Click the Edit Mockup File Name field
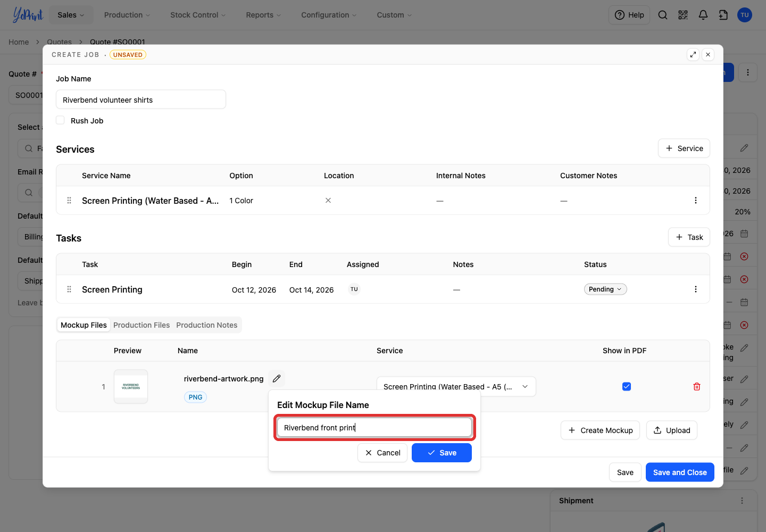This screenshot has width=766, height=532. (374, 428)
